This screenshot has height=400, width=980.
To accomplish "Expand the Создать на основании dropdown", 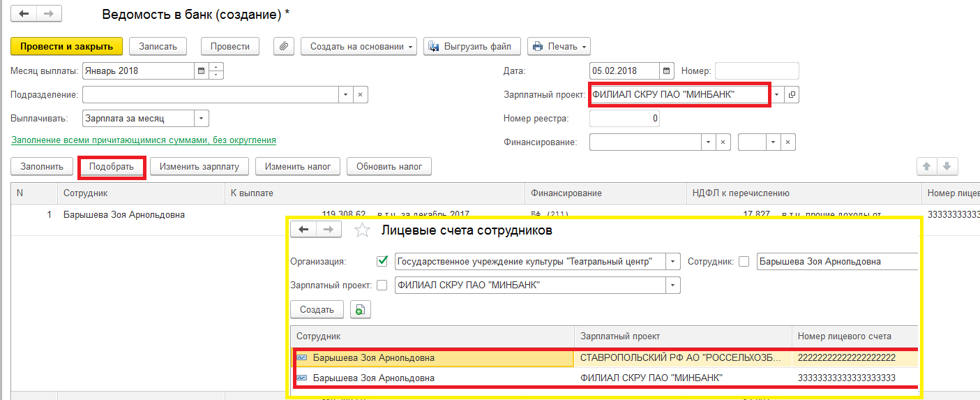I will 359,46.
